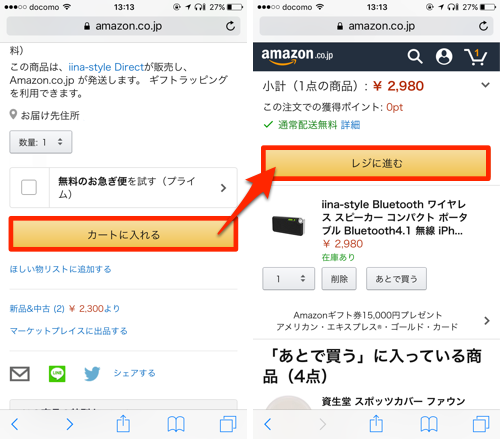
Task: Delete the cart item with 削除 button
Action: tap(339, 279)
